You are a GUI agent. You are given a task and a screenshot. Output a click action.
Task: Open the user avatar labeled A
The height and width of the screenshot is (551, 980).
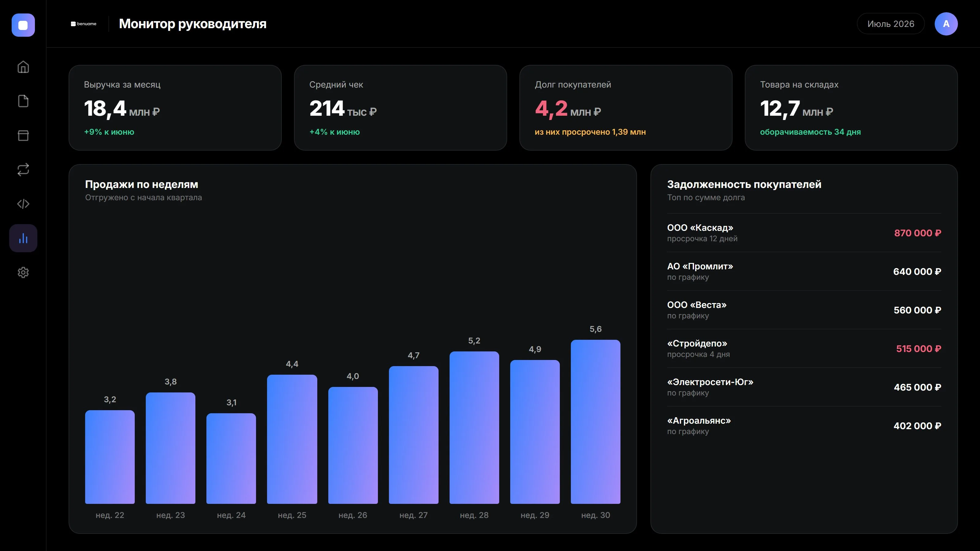[946, 24]
